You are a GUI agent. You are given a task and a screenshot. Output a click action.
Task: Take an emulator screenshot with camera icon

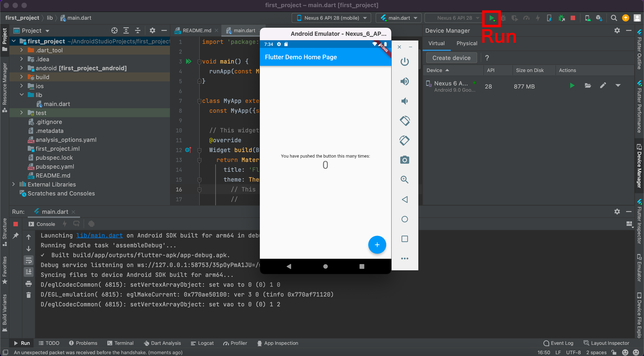[405, 160]
